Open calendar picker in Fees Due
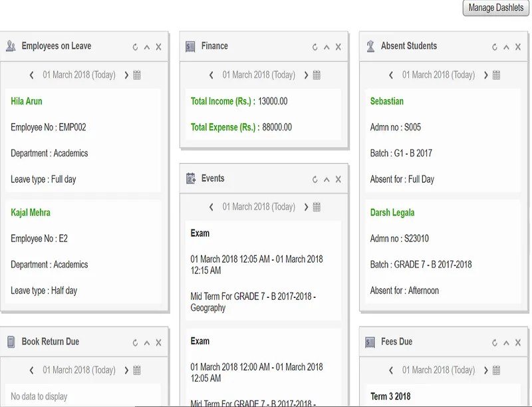The height and width of the screenshot is (407, 532). point(496,370)
